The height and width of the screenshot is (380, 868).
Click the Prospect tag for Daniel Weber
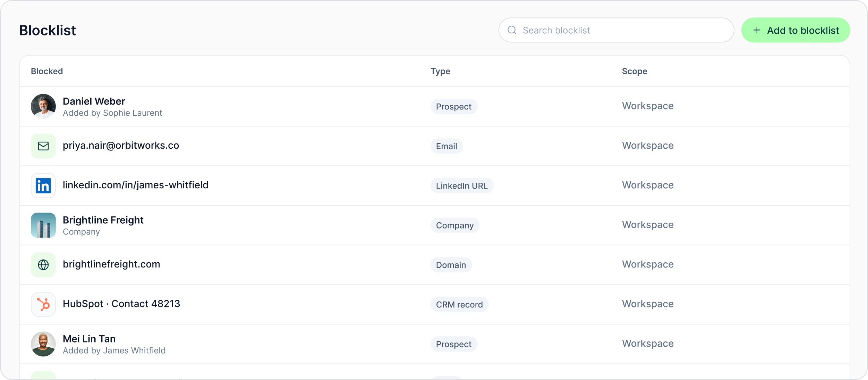pyautogui.click(x=454, y=106)
